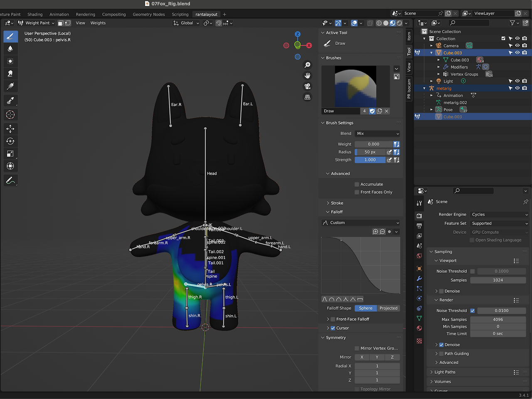Click the Max Samples value field
The width and height of the screenshot is (532, 399).
click(x=498, y=320)
